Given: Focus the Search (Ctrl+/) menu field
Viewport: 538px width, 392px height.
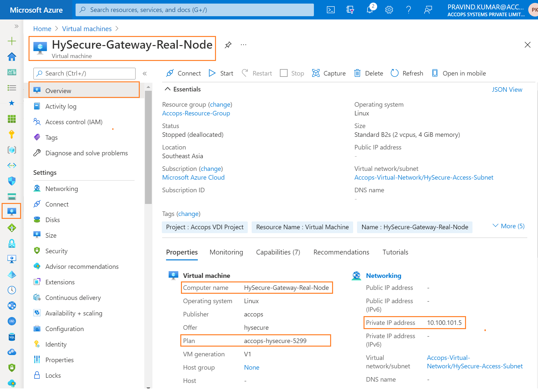Looking at the screenshot, I should [x=84, y=74].
